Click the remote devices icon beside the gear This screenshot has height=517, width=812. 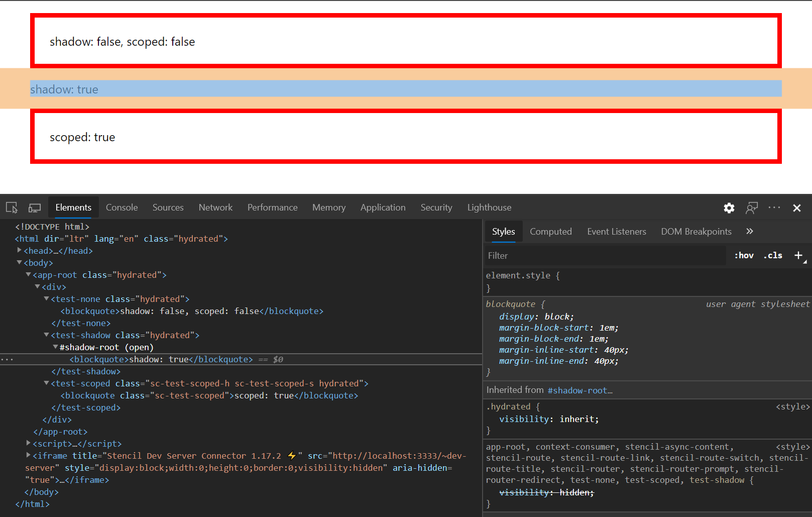[x=752, y=208]
